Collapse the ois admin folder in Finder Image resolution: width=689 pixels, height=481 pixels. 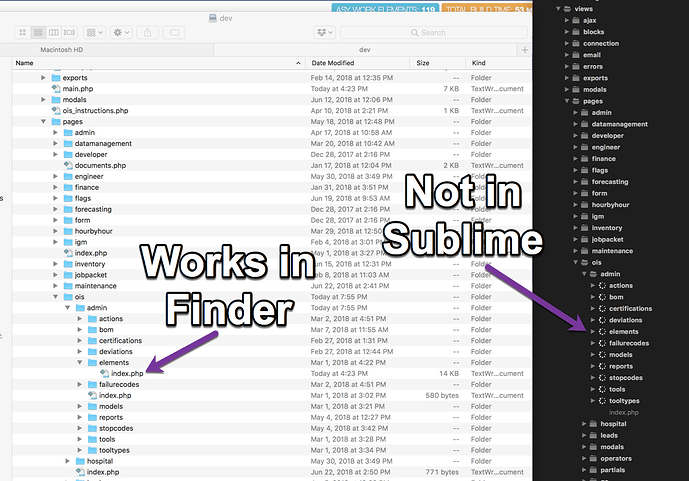[x=68, y=308]
